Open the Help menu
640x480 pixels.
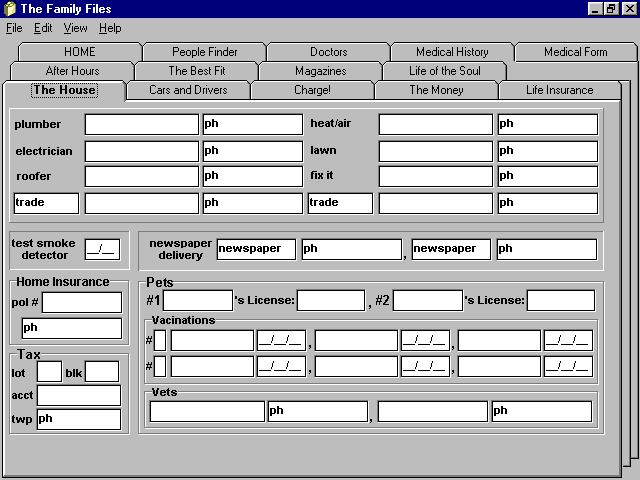110,28
